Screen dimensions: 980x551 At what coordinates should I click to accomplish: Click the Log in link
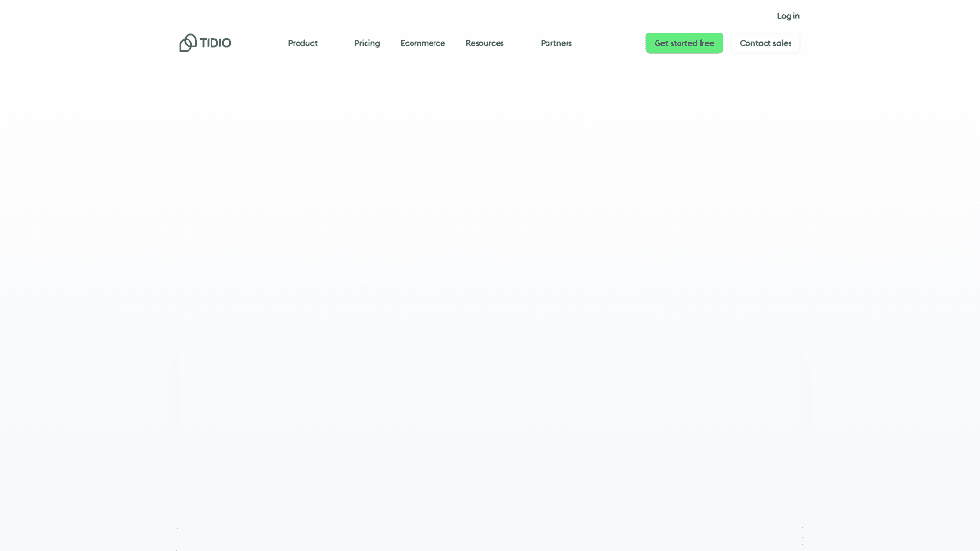tap(788, 16)
